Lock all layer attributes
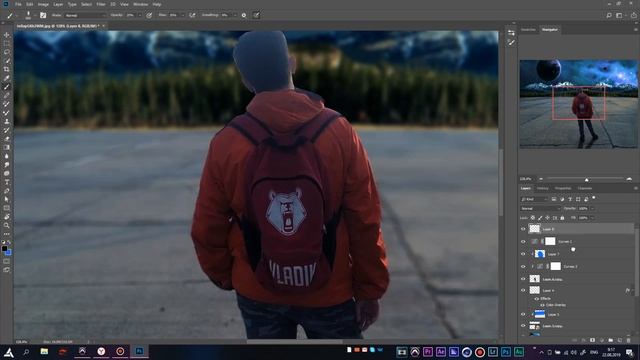The width and height of the screenshot is (640, 360). click(562, 218)
